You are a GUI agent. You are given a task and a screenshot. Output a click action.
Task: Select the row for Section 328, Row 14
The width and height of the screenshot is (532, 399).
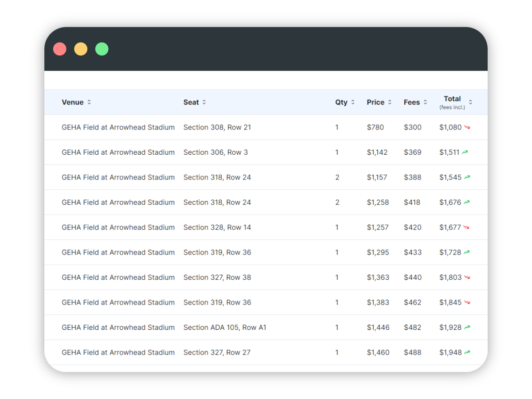(217, 227)
